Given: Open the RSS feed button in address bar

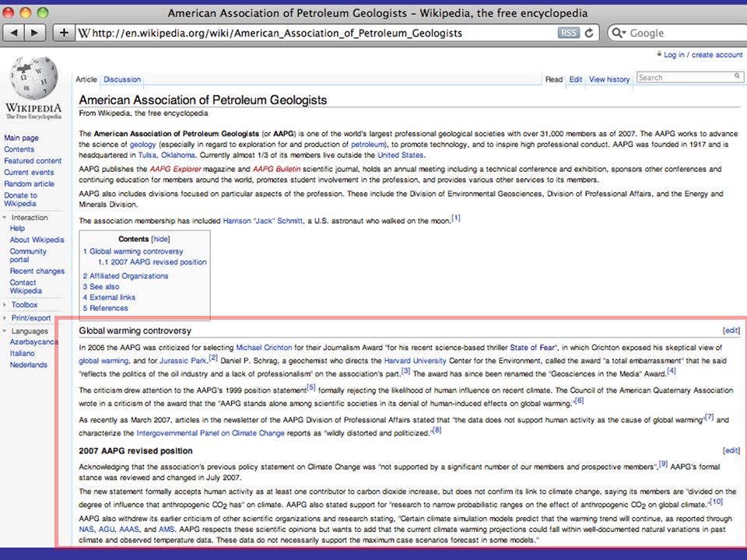Looking at the screenshot, I should click(x=568, y=33).
